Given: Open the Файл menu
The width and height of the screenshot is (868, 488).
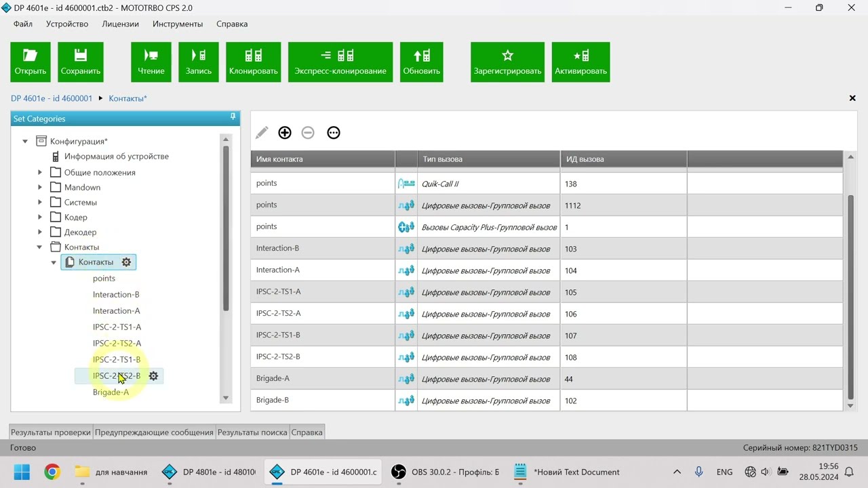Looking at the screenshot, I should [x=23, y=24].
